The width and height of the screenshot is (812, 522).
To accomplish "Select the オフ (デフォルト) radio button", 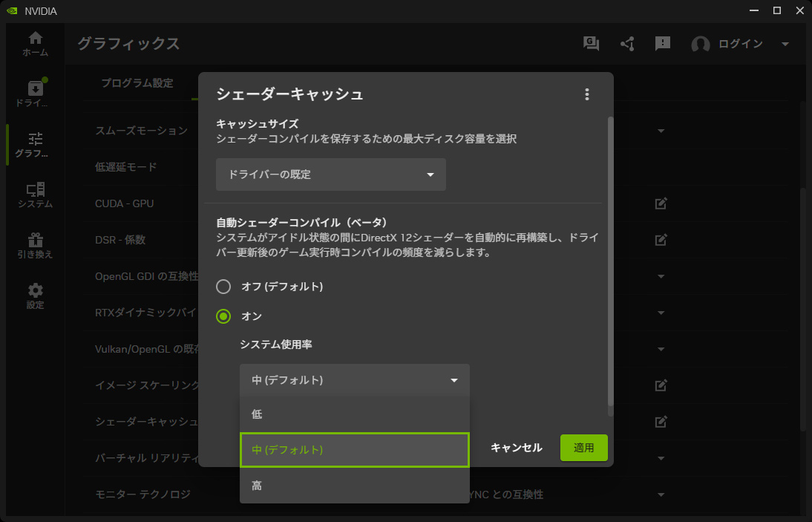I will coord(223,287).
